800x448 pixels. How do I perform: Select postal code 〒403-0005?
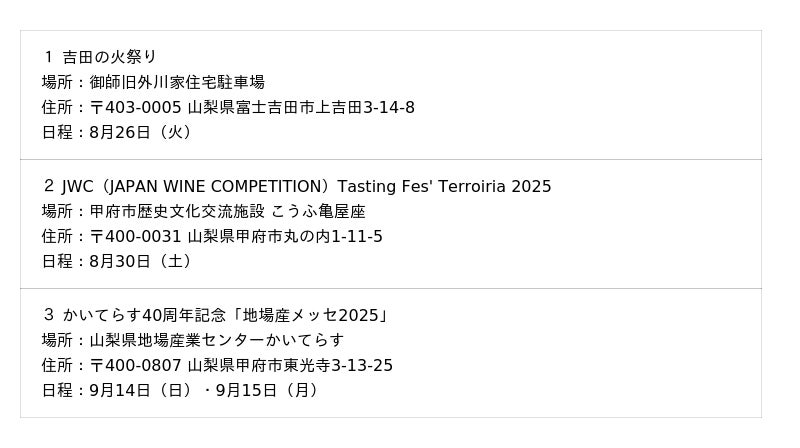[135, 107]
